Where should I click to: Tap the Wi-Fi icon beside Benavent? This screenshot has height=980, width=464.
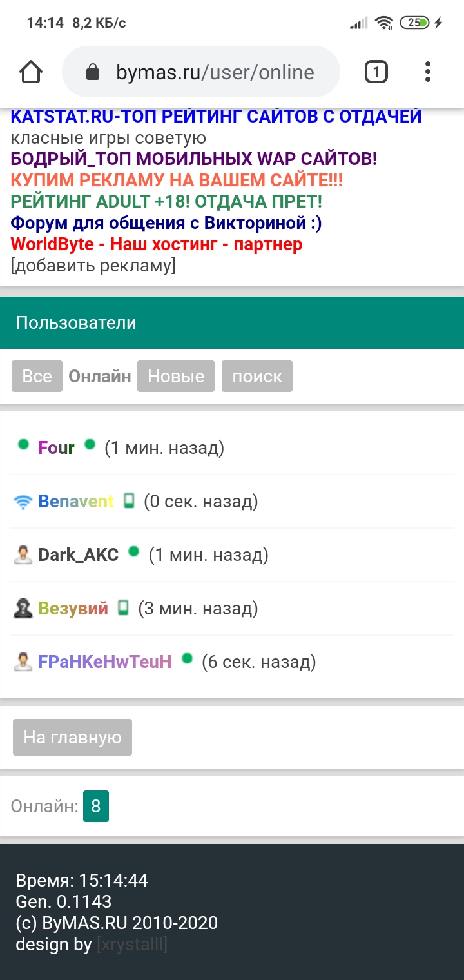click(x=23, y=502)
